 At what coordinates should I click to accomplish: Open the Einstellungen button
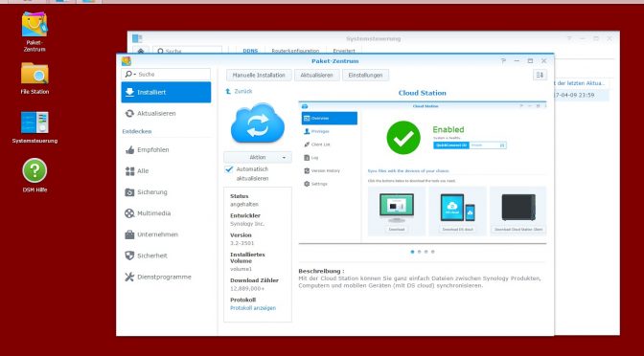tap(365, 75)
